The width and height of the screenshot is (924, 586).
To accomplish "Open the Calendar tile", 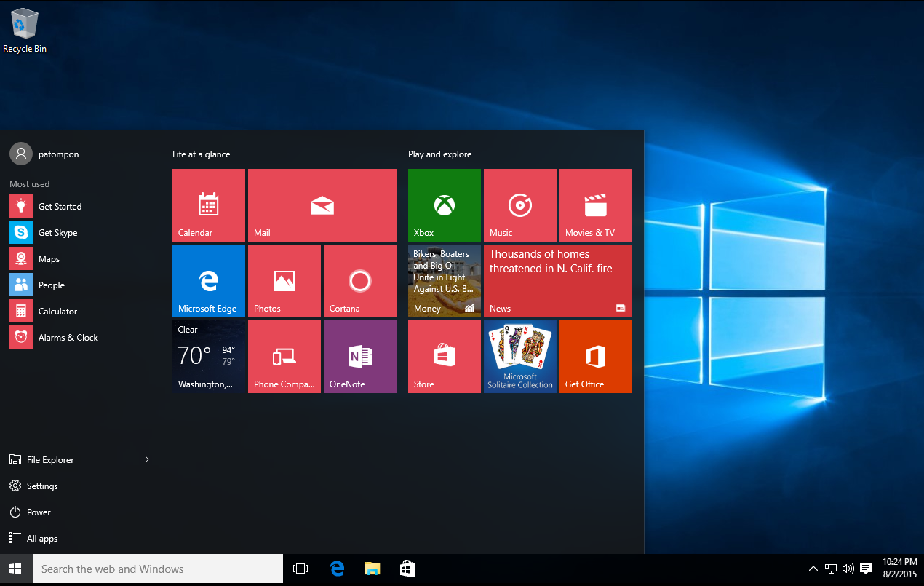I will tap(209, 205).
